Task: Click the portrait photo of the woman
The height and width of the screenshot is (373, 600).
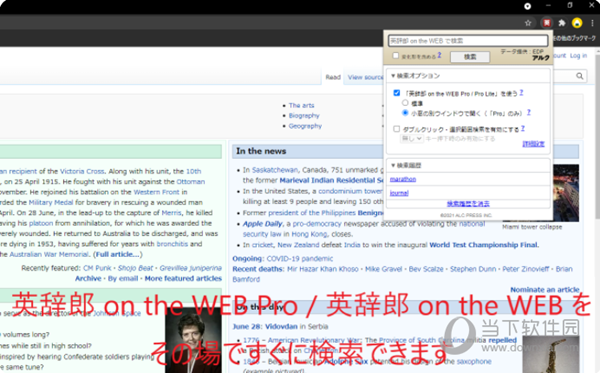Action: (x=193, y=340)
